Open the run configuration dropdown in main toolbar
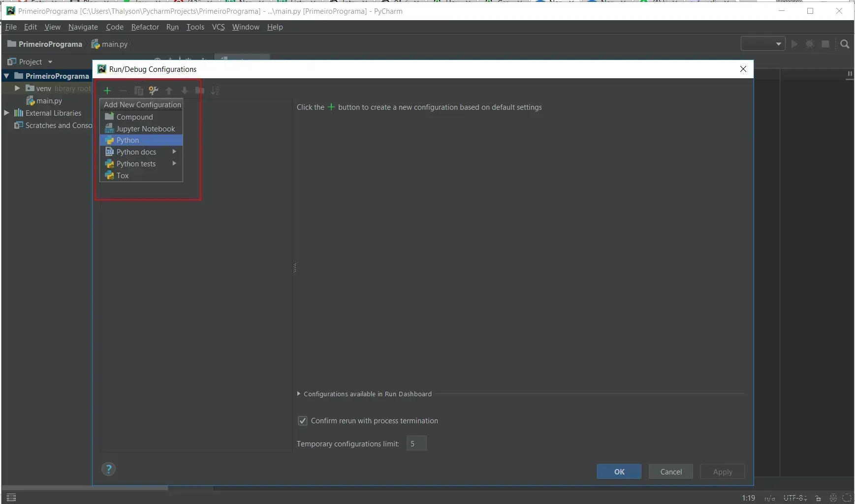The image size is (855, 504). click(x=762, y=44)
